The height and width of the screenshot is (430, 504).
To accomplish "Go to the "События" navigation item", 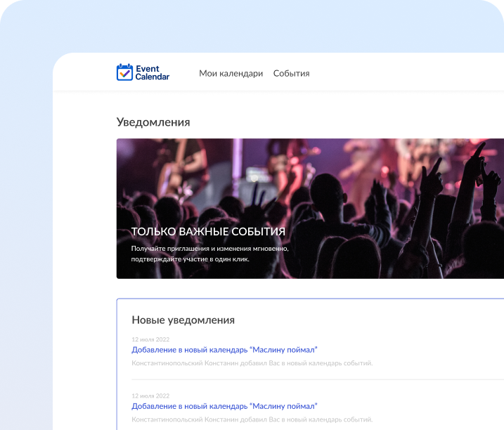I will point(291,73).
